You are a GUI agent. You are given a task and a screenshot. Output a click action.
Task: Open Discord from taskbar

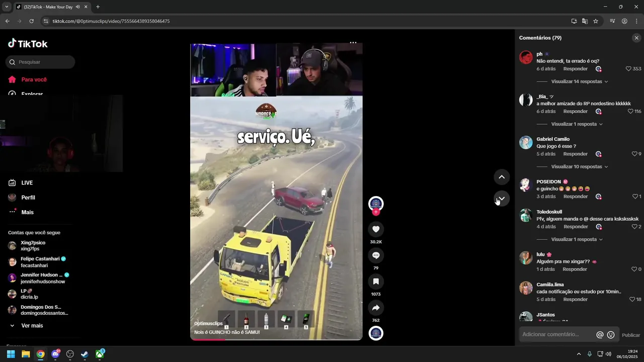[x=55, y=354]
